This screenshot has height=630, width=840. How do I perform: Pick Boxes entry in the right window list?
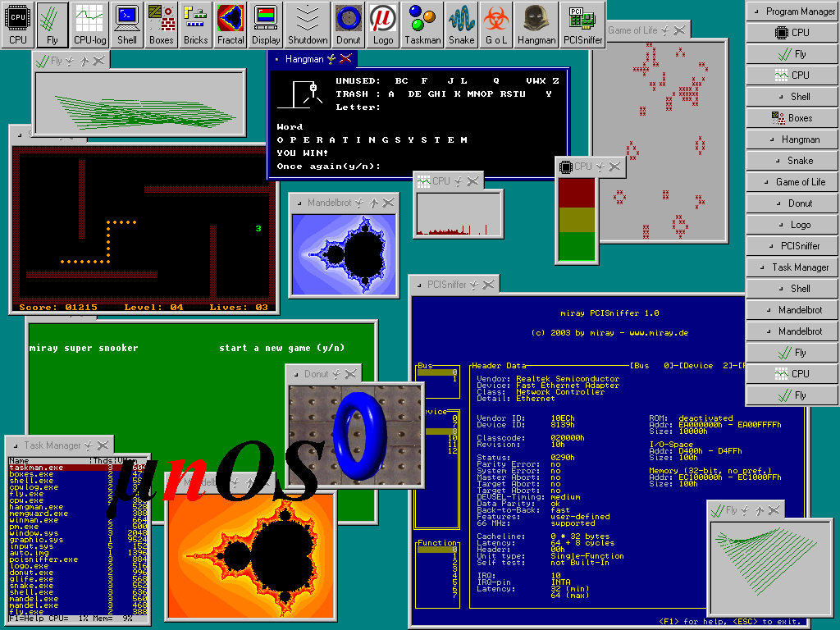pos(792,118)
